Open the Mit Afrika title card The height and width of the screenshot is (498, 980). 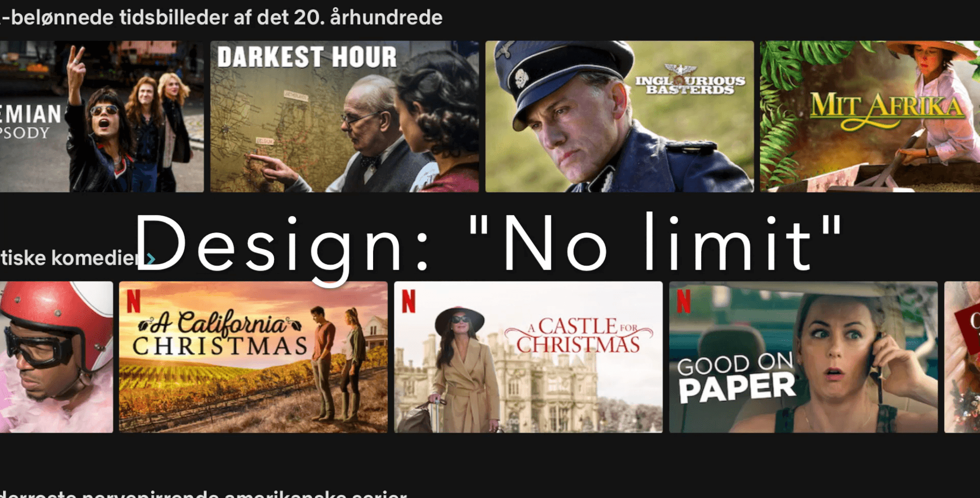tap(870, 116)
